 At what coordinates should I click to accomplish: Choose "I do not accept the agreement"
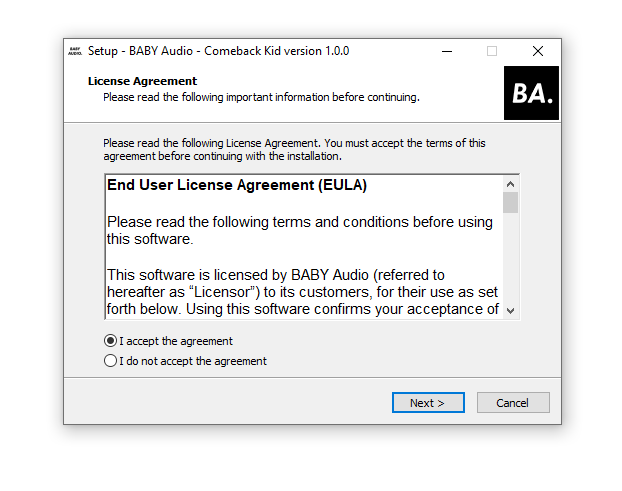click(x=110, y=361)
